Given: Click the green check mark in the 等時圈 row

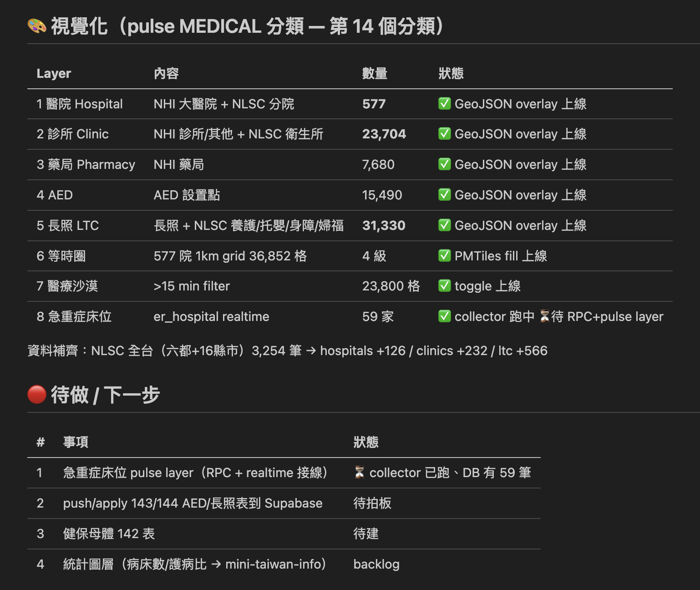Looking at the screenshot, I should (x=444, y=255).
